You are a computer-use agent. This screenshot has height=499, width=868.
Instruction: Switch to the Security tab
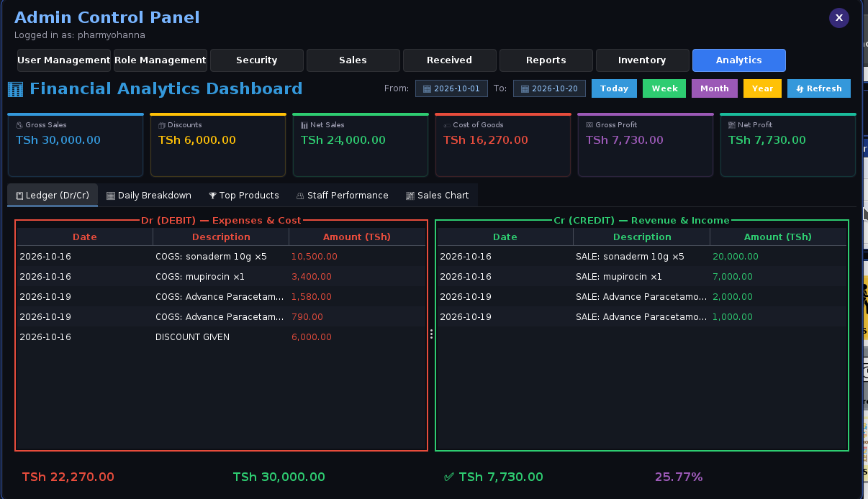pyautogui.click(x=257, y=60)
